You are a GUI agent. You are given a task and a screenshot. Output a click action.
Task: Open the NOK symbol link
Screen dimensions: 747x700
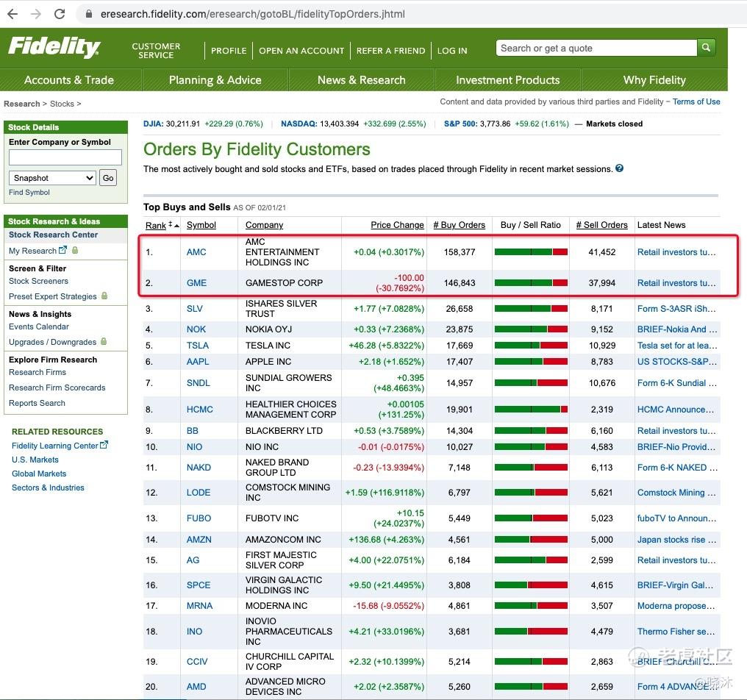pos(196,329)
